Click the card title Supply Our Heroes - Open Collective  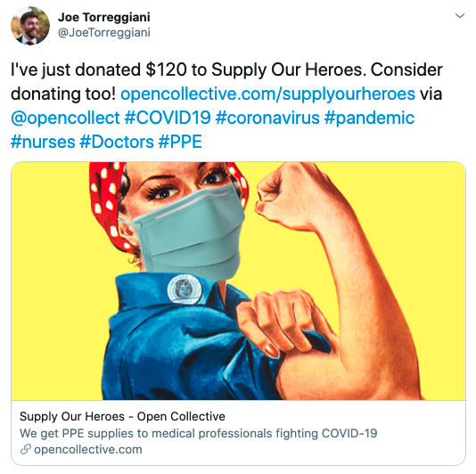pyautogui.click(x=122, y=416)
